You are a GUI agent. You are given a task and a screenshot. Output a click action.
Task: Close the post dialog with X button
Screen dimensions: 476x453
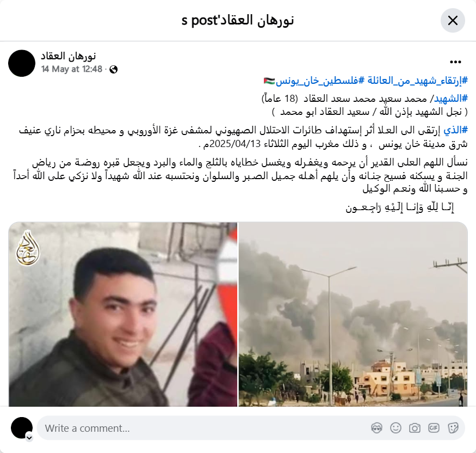tap(453, 21)
